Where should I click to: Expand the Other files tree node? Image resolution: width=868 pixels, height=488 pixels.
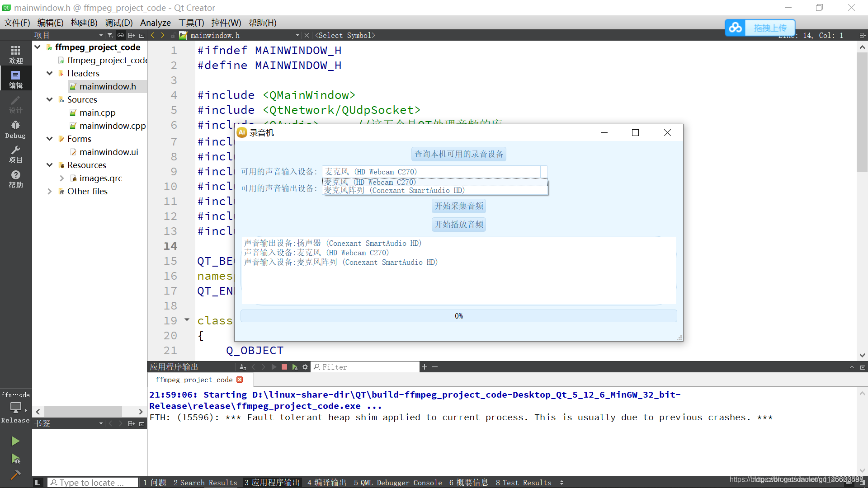click(50, 191)
